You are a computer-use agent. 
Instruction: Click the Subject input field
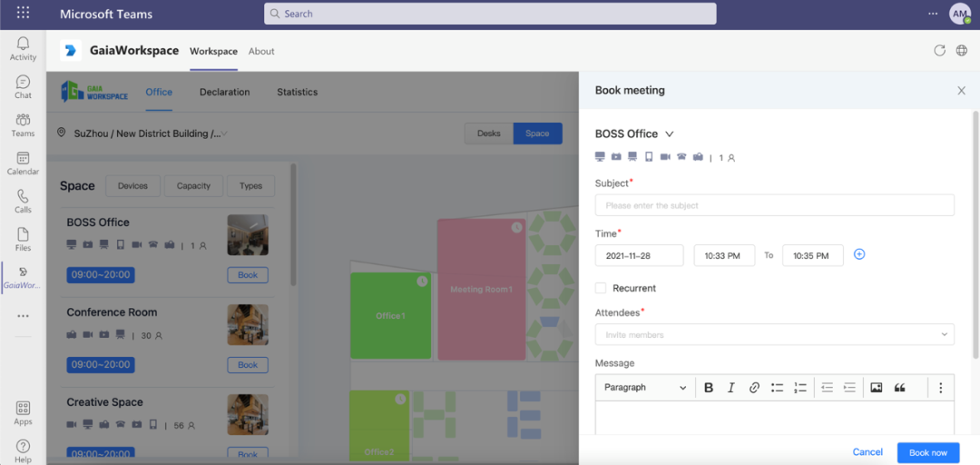point(774,205)
